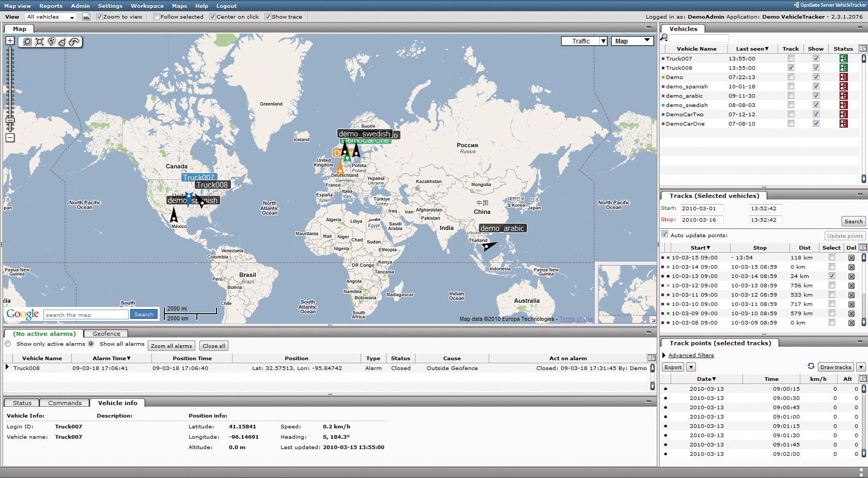Select the 'Show only active alarms' radio
The height and width of the screenshot is (478, 868).
tap(8, 344)
